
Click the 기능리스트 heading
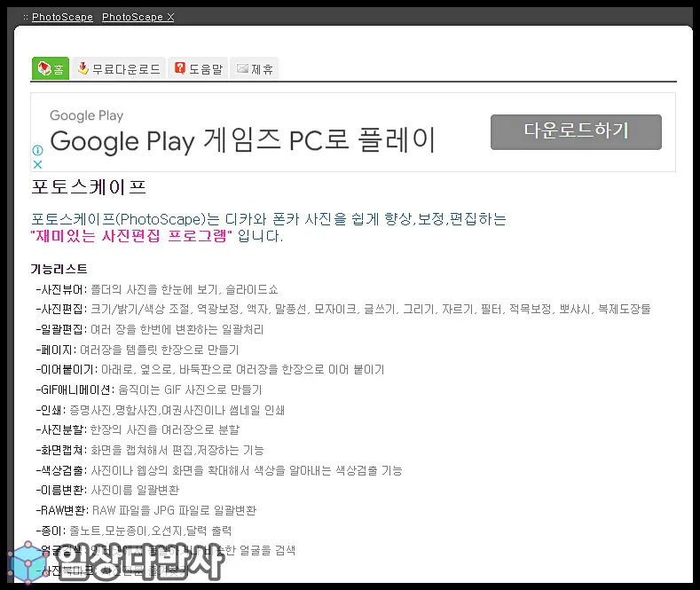(x=59, y=269)
